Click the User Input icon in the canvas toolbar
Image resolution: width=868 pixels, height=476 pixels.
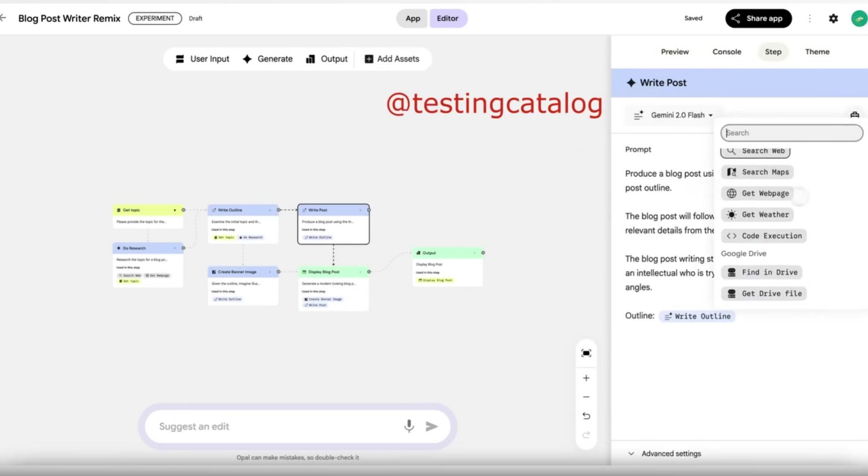coord(180,59)
